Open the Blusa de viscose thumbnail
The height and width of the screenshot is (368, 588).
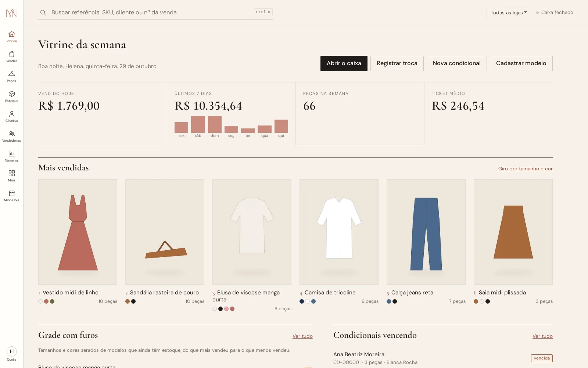click(252, 232)
